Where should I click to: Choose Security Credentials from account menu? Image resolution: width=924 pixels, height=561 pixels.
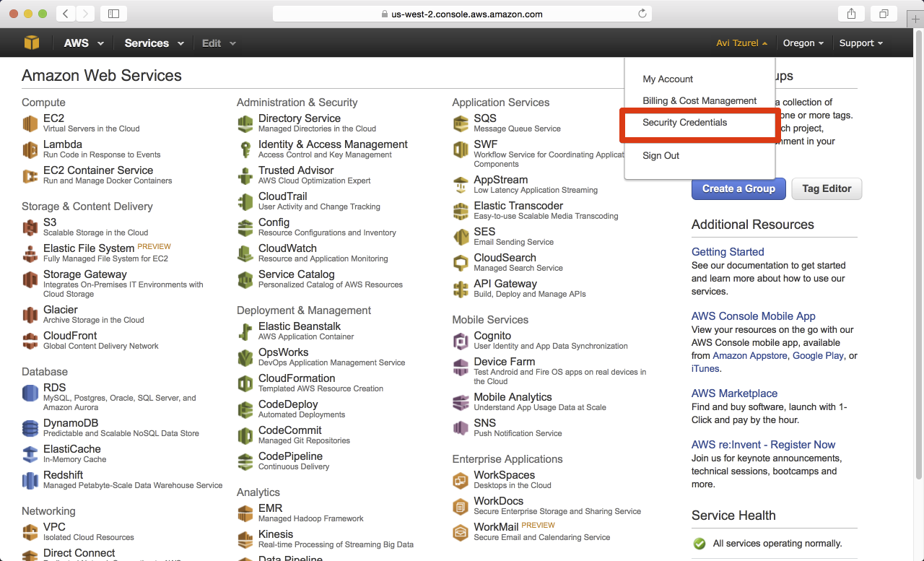click(685, 123)
